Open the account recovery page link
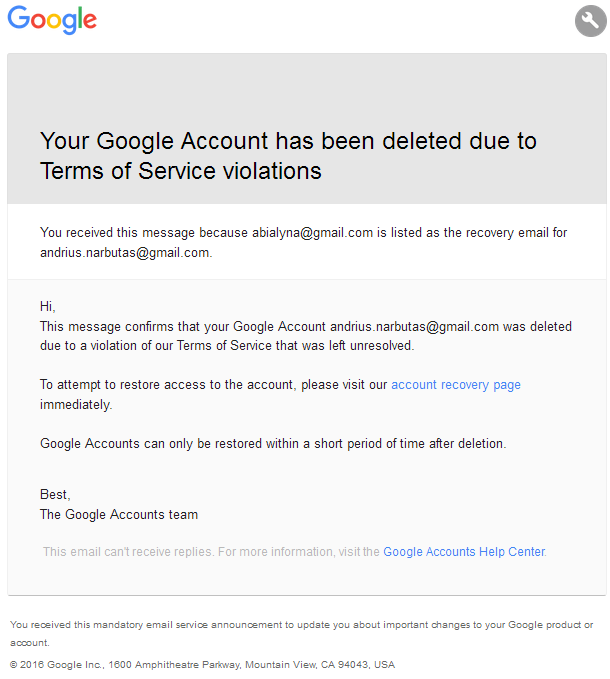610x679 pixels. (455, 385)
